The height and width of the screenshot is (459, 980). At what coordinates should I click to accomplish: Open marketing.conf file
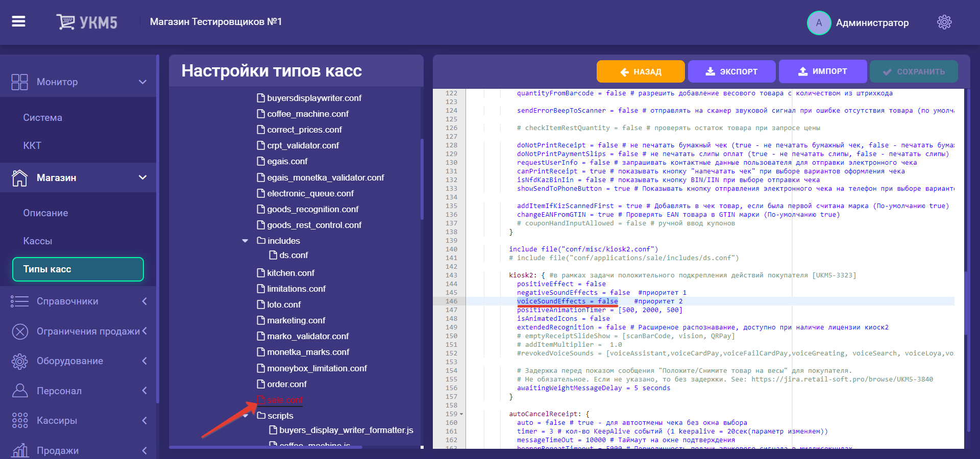296,320
